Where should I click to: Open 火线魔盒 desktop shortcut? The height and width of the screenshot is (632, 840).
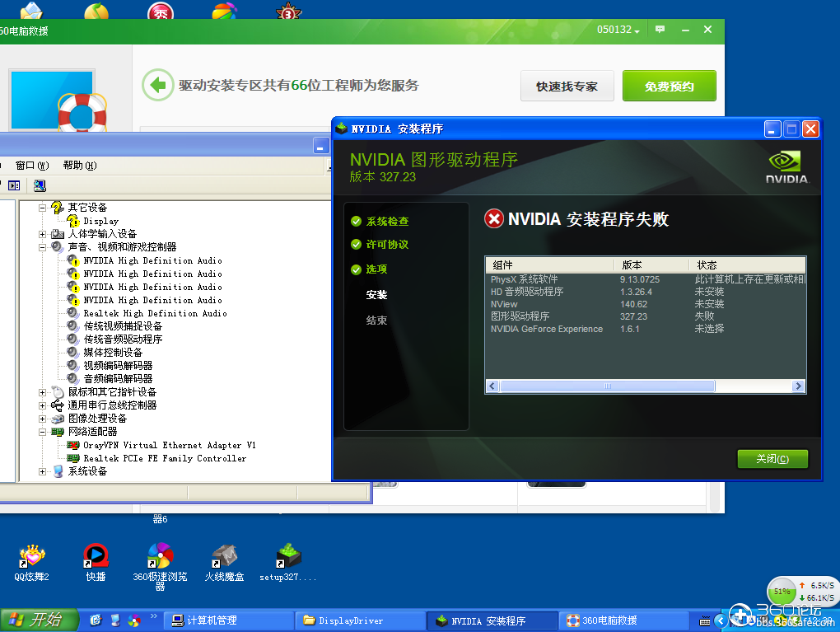[225, 562]
